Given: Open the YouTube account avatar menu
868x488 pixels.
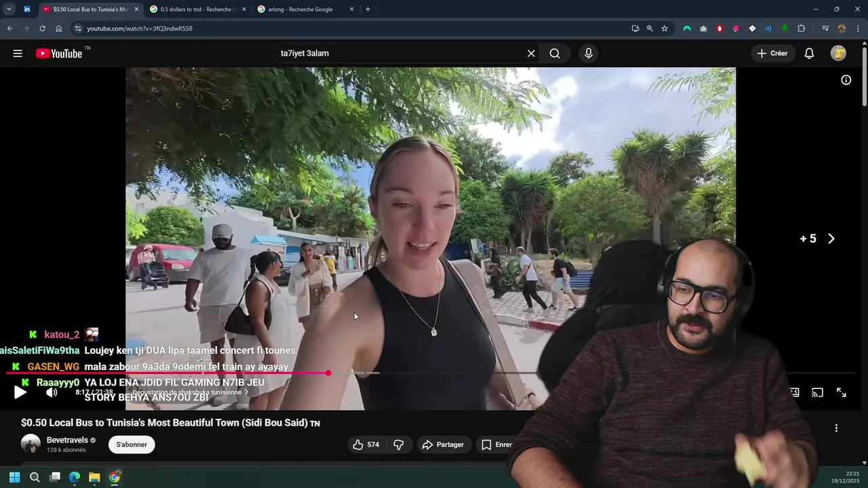Looking at the screenshot, I should [838, 54].
